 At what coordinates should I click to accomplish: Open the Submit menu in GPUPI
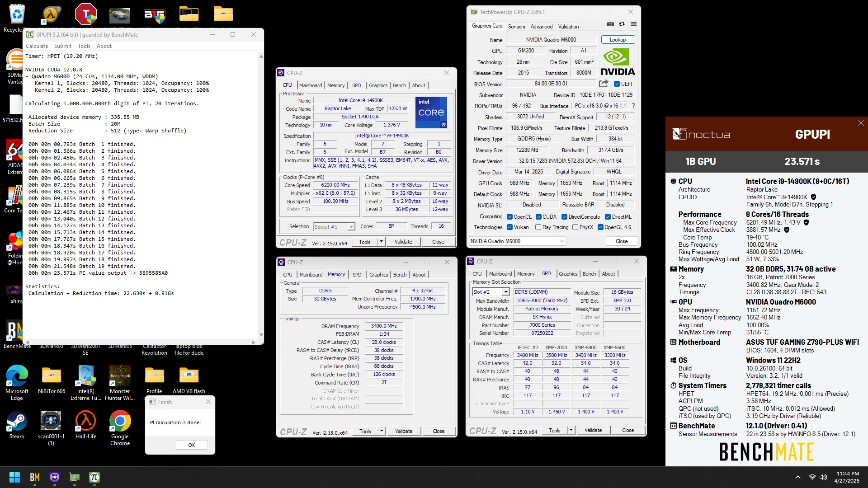tap(63, 46)
